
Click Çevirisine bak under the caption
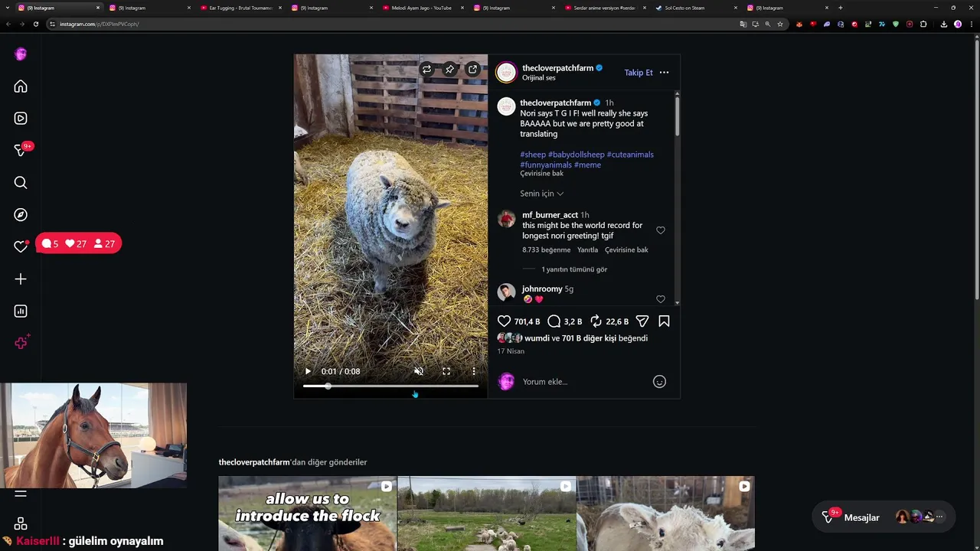tap(541, 174)
